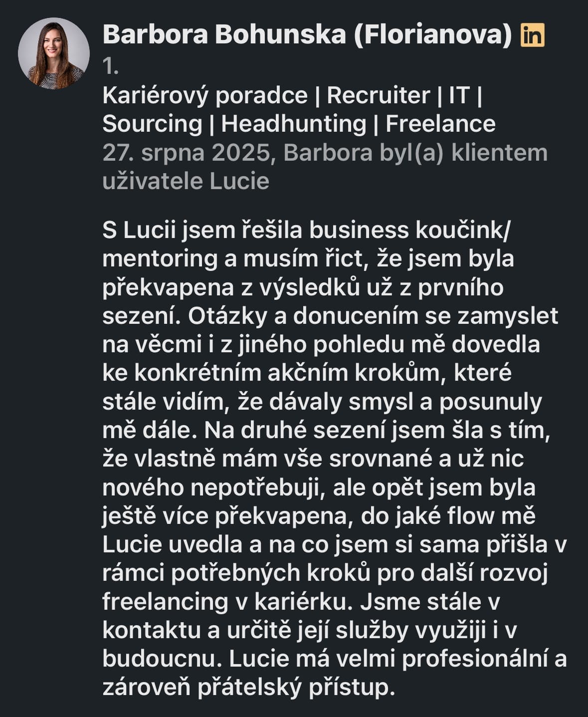
Task: Click the gold LinkedIn Premium badge icon
Action: (x=532, y=35)
